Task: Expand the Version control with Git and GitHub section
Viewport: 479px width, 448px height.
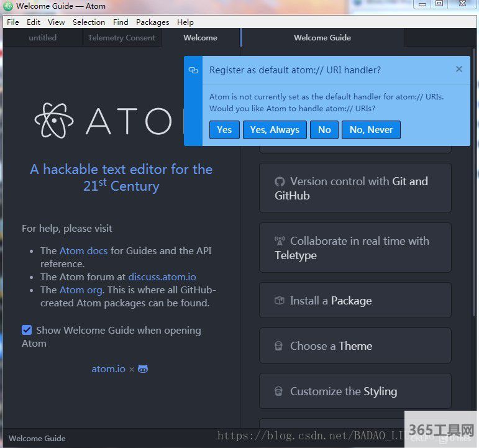Action: 355,188
